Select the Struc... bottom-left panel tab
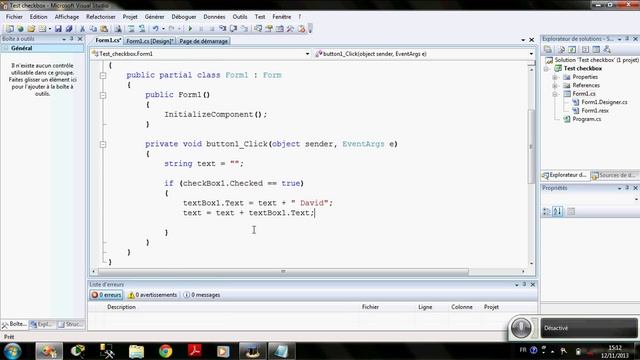 [71, 324]
